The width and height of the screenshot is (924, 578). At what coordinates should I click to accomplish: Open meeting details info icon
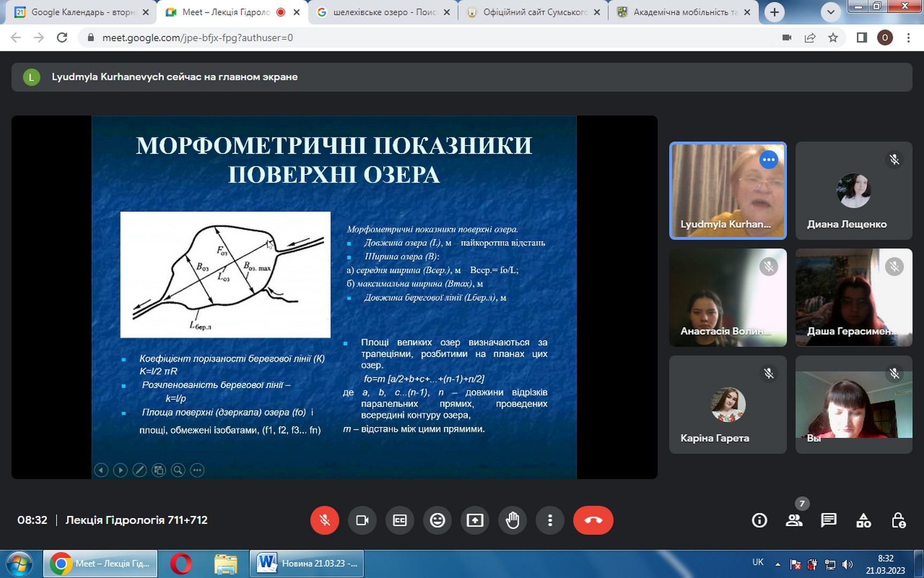point(759,520)
